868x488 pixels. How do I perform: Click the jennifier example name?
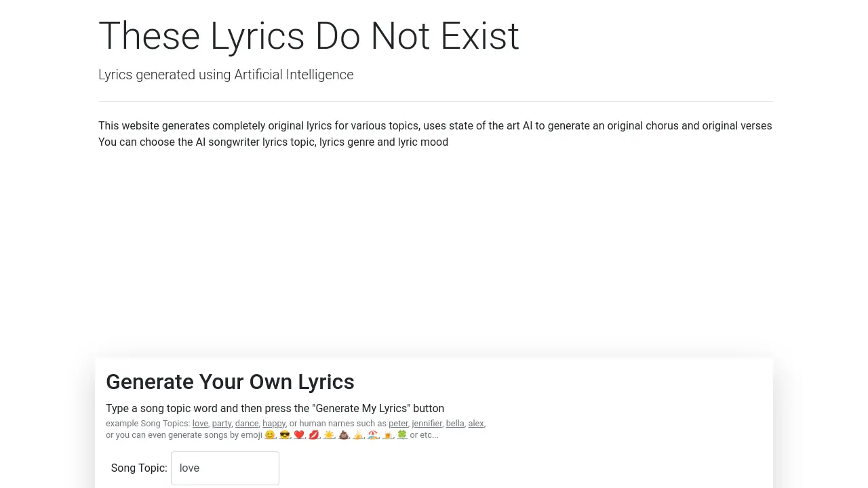[x=427, y=423]
